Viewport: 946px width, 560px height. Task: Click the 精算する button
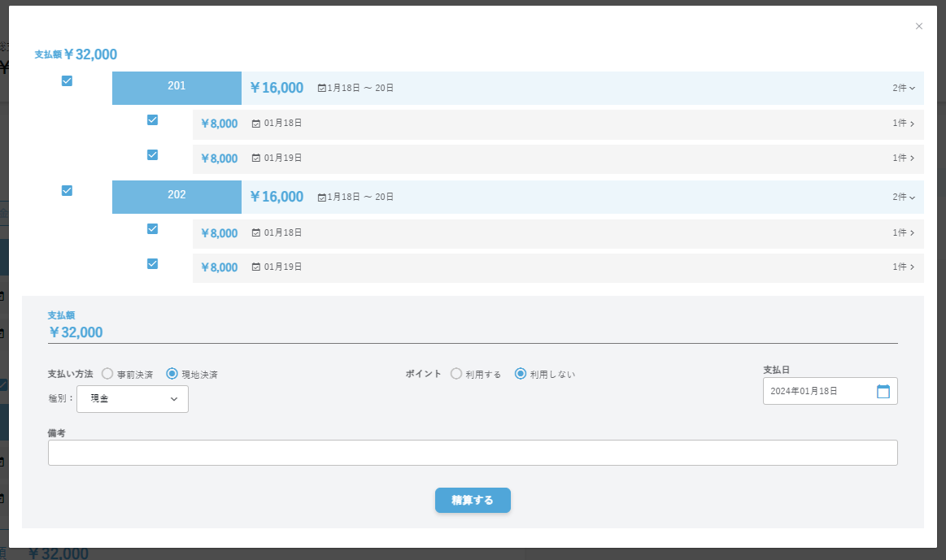pos(473,501)
